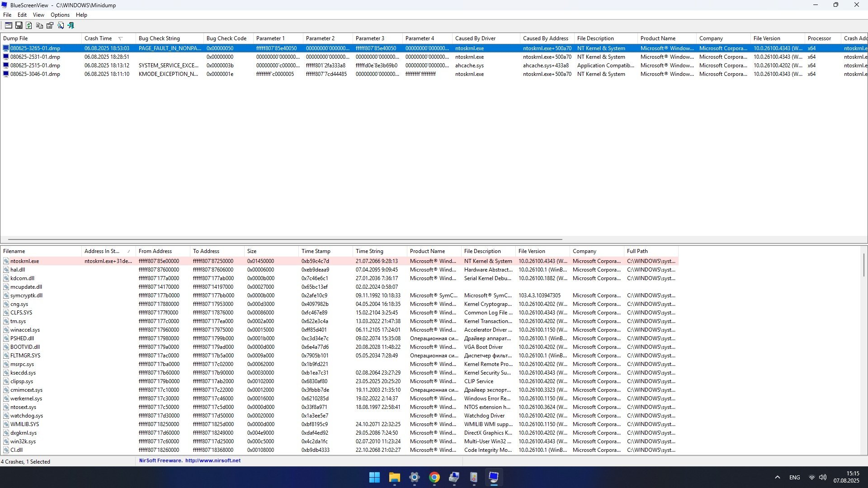Open the taskbar clock showing 15:15
The height and width of the screenshot is (488, 868).
(846, 477)
